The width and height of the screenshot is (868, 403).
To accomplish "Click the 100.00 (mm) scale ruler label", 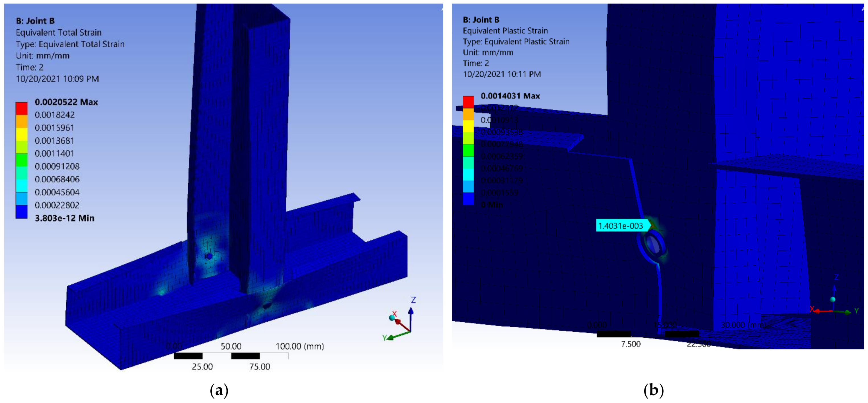I will pos(299,346).
